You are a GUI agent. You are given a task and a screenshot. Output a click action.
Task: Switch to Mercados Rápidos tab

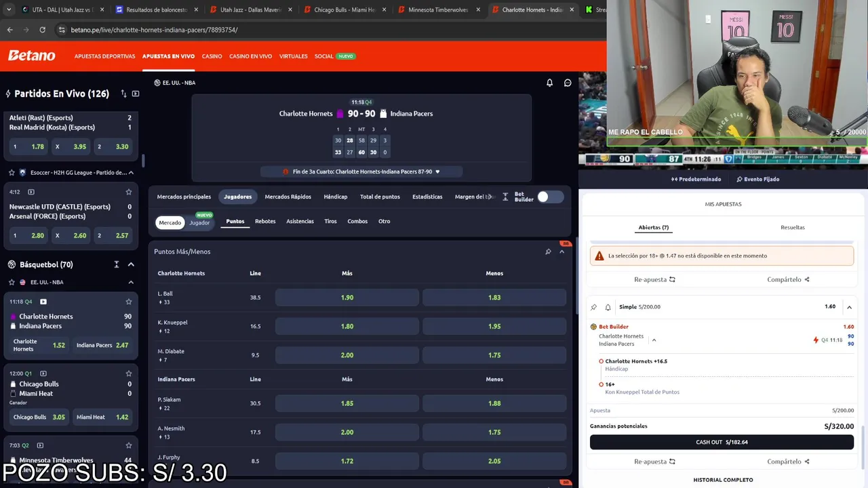288,197
